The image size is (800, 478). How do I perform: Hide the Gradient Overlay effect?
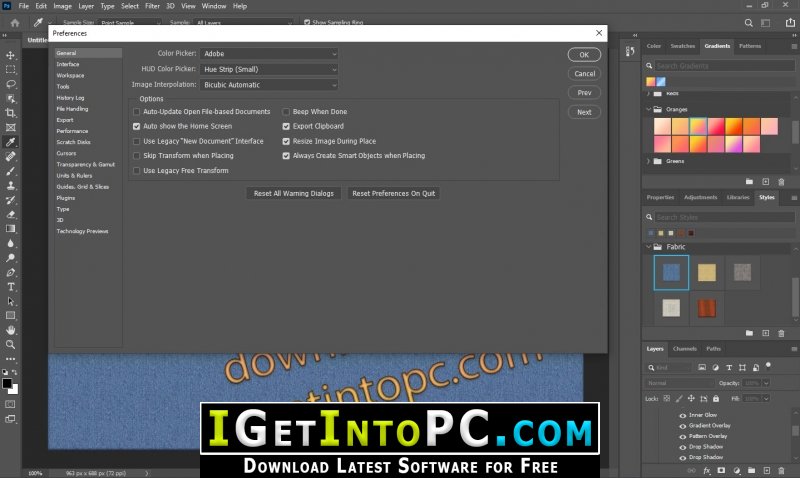pos(682,425)
